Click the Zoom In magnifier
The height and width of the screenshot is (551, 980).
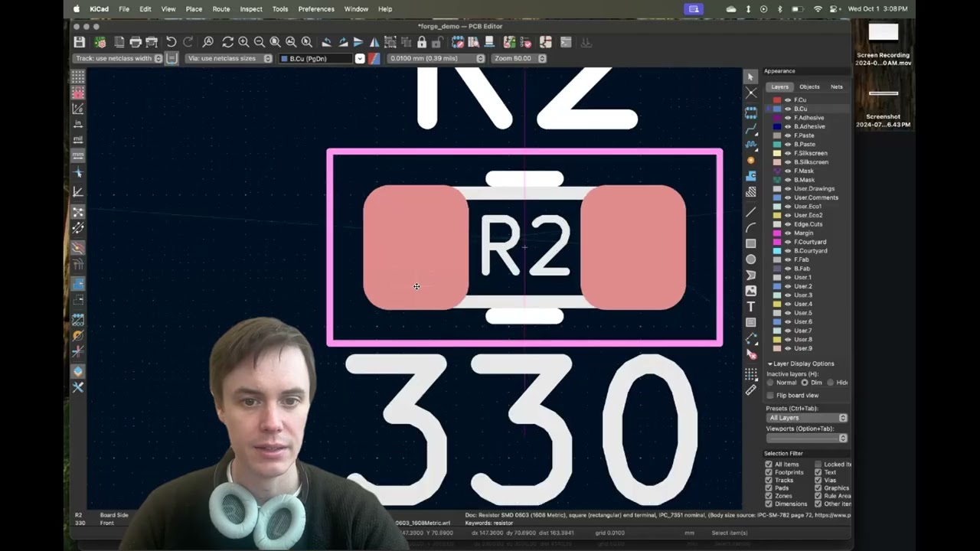pos(243,42)
